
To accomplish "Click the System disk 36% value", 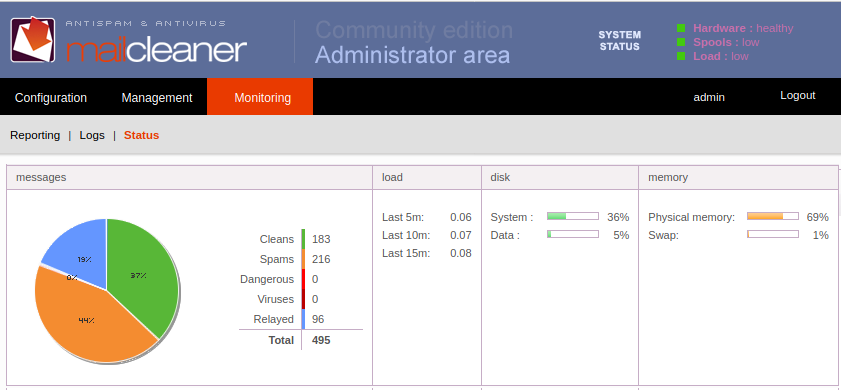I will point(618,217).
